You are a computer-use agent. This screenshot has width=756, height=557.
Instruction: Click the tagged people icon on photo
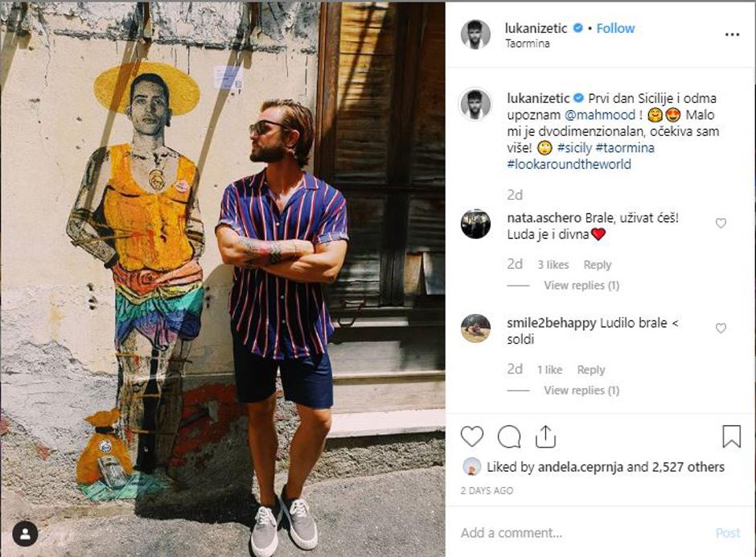coord(25,534)
